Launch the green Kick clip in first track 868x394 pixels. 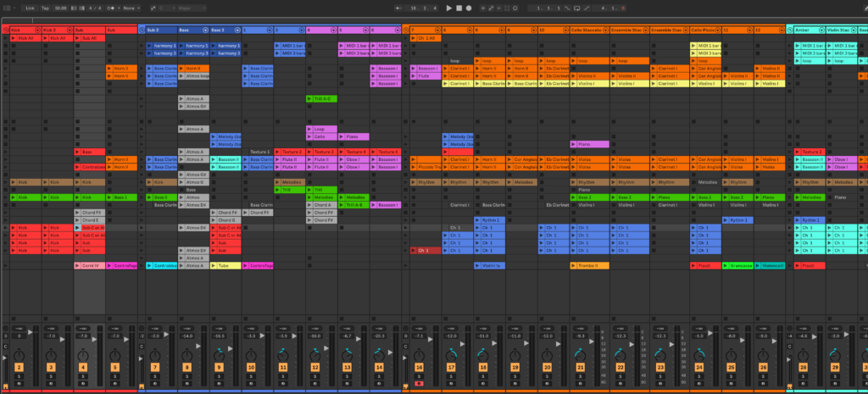[x=14, y=197]
